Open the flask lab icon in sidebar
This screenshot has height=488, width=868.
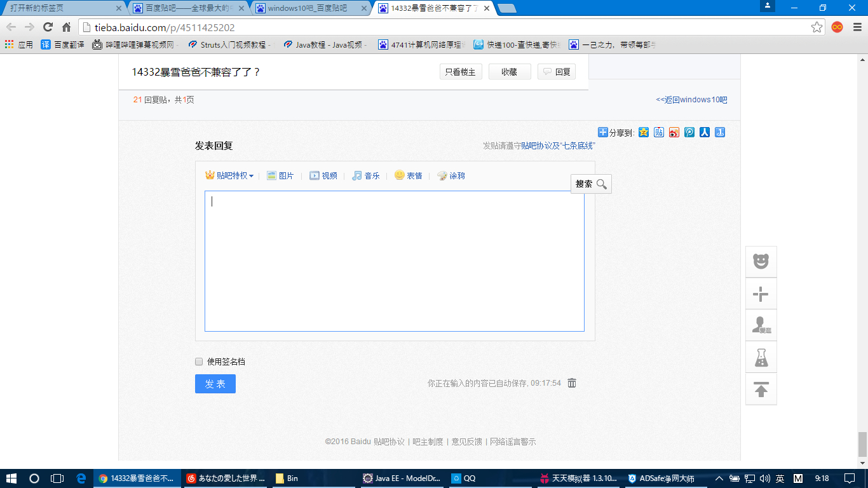(761, 357)
